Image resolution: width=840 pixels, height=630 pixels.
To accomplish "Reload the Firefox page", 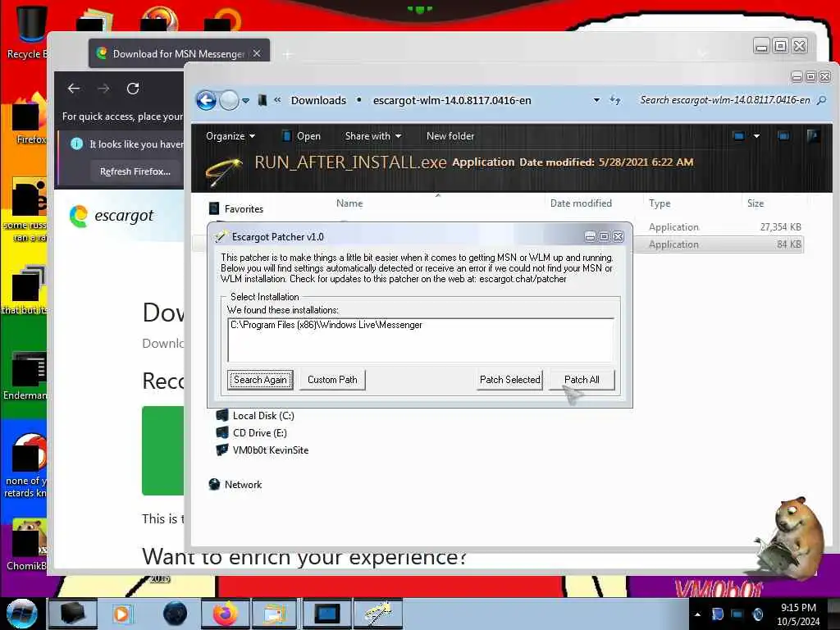I will [x=133, y=89].
